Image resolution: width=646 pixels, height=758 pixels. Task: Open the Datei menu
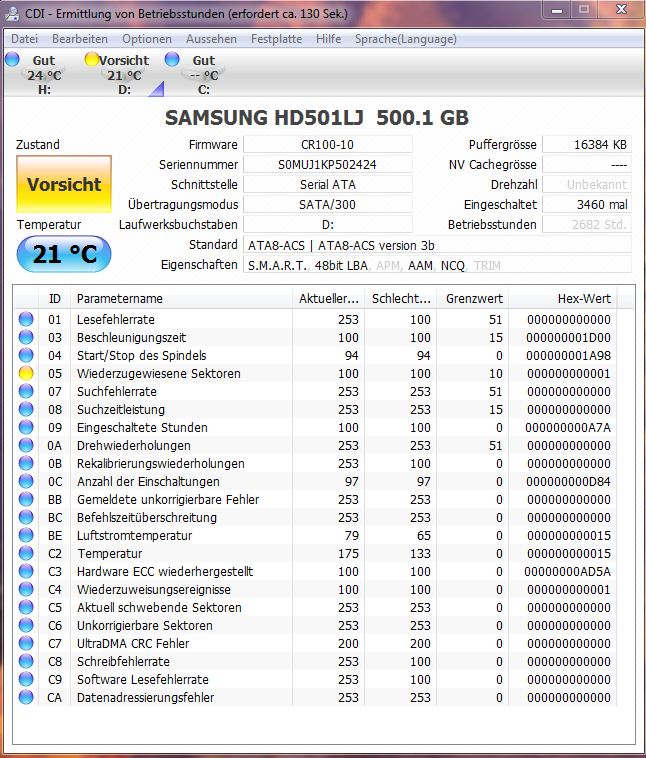[x=24, y=39]
